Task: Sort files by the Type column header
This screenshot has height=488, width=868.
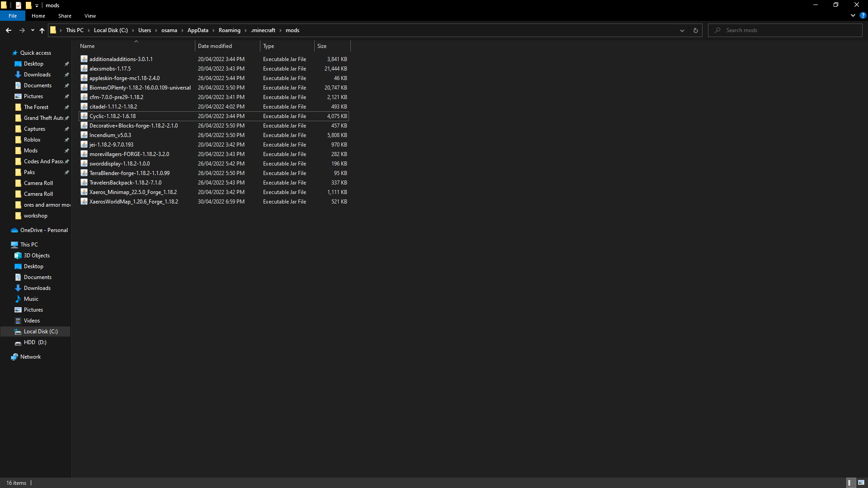Action: pos(288,46)
